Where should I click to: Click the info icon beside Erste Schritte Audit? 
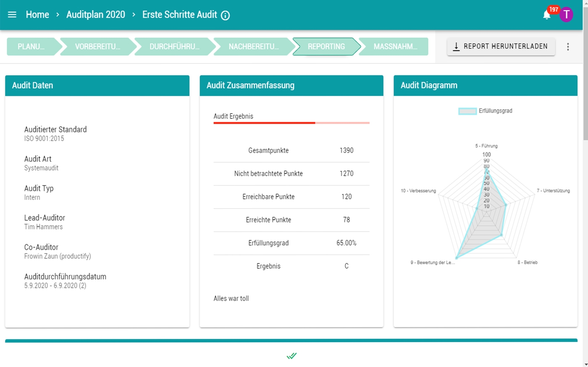tap(226, 16)
